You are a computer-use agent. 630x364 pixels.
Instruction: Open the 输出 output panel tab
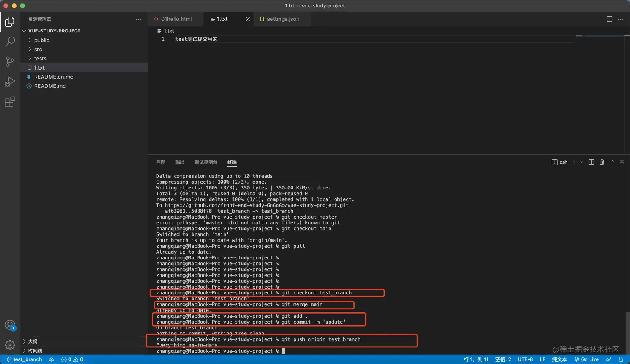pyautogui.click(x=180, y=162)
